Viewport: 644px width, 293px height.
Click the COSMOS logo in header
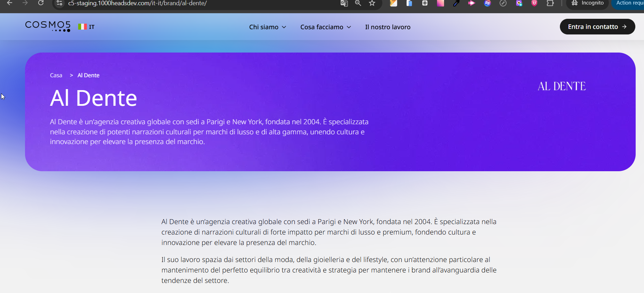(48, 26)
